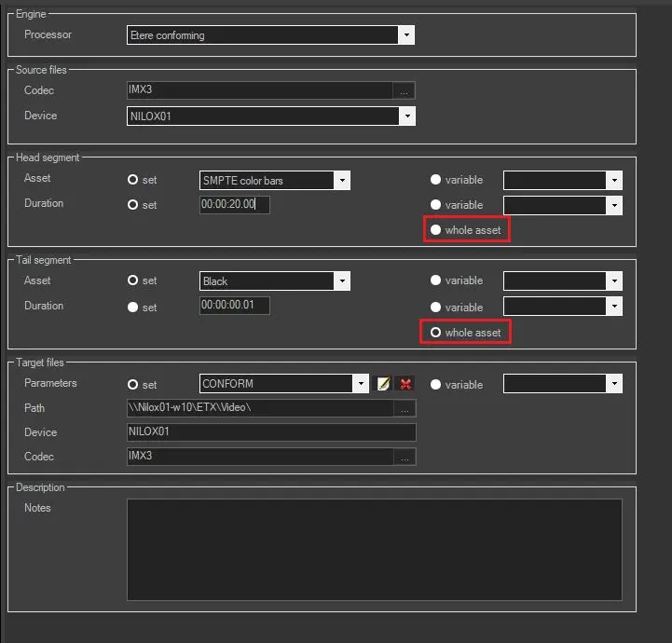Click the Head segment duration timecode field
The height and width of the screenshot is (643, 672).
coord(234,205)
